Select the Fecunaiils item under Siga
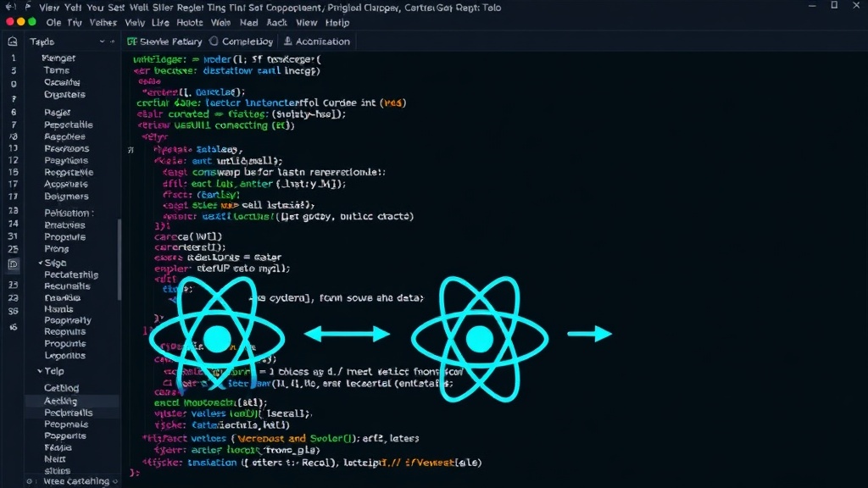This screenshot has width=868, height=488. (67, 286)
